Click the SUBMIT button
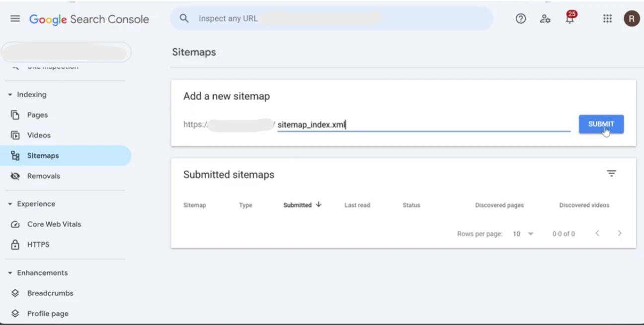The image size is (644, 325). coord(601,124)
